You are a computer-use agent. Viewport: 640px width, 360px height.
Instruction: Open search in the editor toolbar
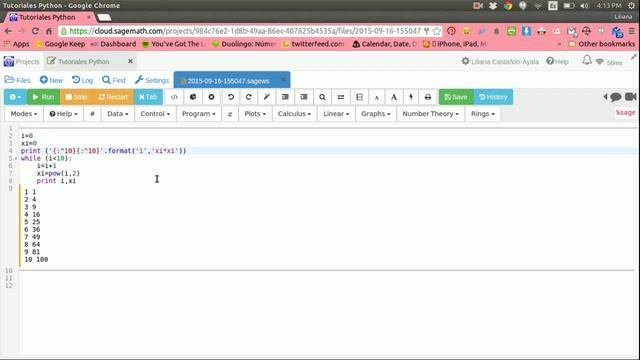point(322,97)
